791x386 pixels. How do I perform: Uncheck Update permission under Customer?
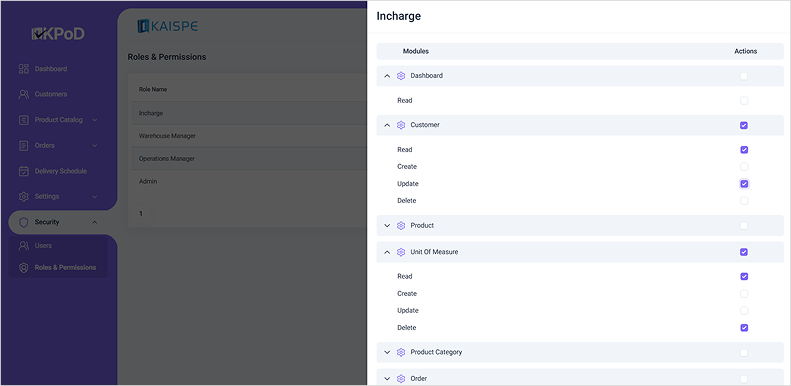744,184
